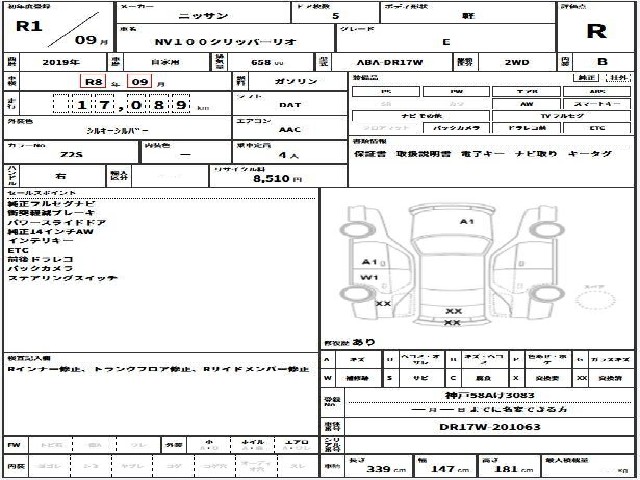Click the W1 mark on left door
The height and width of the screenshot is (480, 640).
(369, 278)
